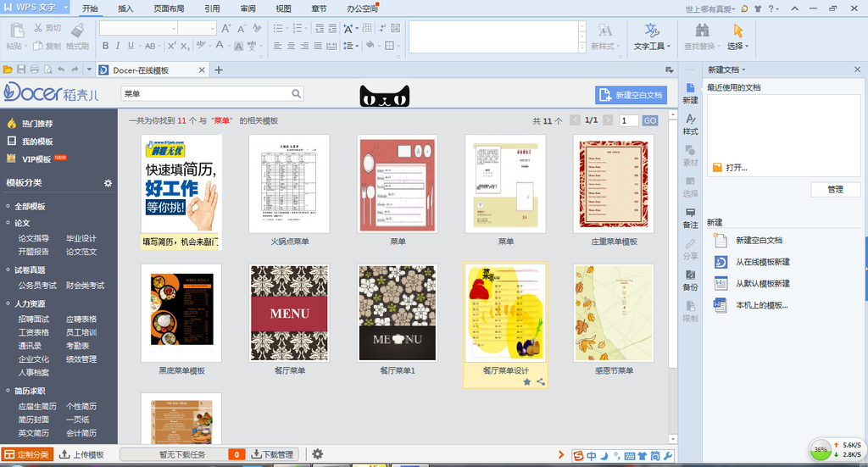The width and height of the screenshot is (868, 467).
Task: Toggle superscript X² formatting
Action: pos(171,46)
